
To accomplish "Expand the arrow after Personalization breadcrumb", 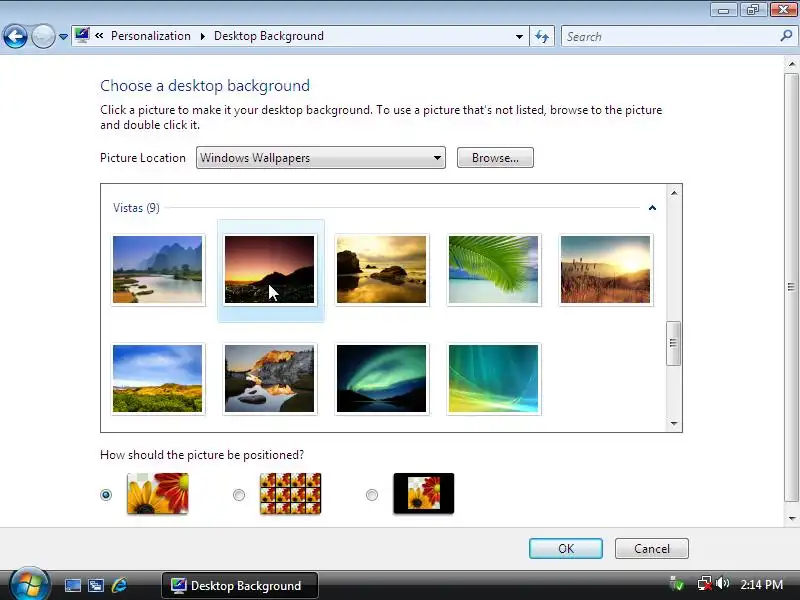I will (x=203, y=36).
